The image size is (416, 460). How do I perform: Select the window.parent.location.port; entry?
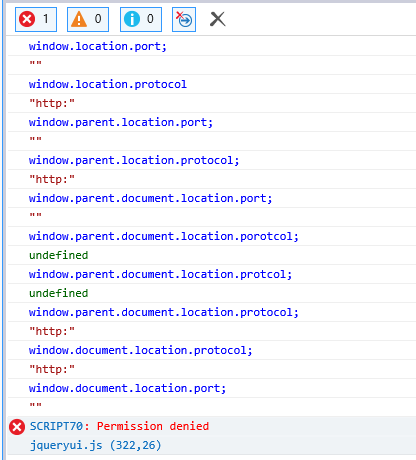pos(121,122)
